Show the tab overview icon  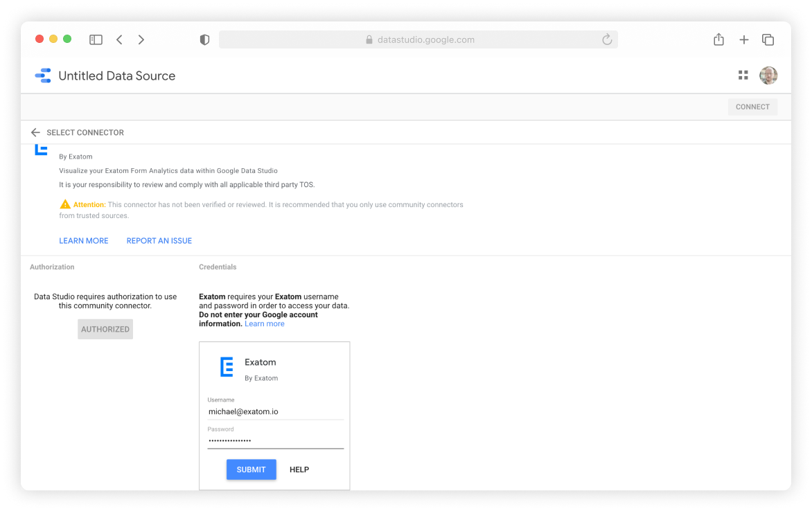768,40
